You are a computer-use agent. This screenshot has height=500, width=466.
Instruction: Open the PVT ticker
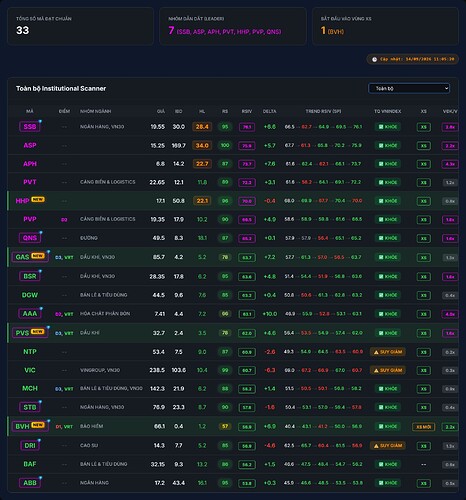[30, 182]
